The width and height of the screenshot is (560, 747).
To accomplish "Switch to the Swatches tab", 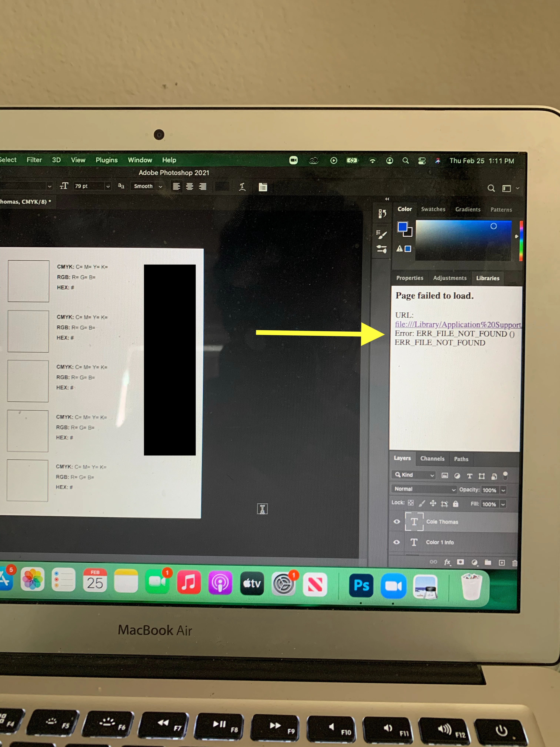I will [x=433, y=209].
